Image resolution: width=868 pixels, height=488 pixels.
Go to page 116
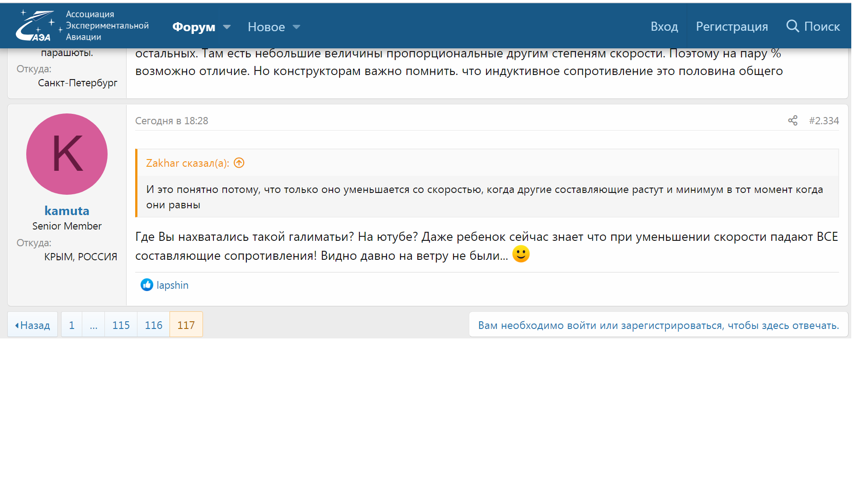click(x=153, y=325)
